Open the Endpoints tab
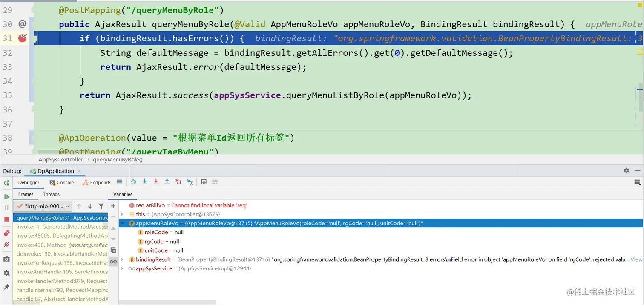The image size is (644, 305). click(96, 182)
